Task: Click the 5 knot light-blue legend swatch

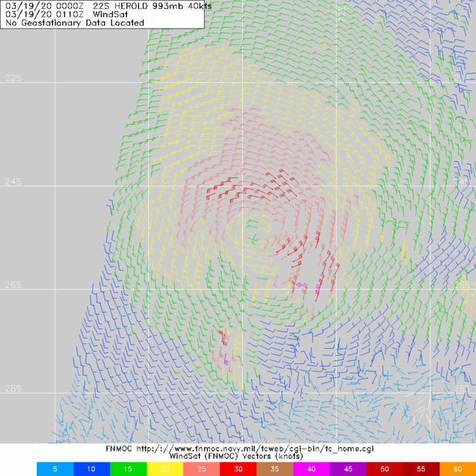Action: pyautogui.click(x=55, y=469)
